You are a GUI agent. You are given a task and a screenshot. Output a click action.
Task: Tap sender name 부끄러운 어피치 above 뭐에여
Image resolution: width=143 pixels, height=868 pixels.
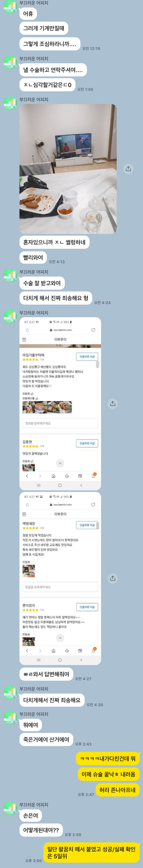[34, 714]
